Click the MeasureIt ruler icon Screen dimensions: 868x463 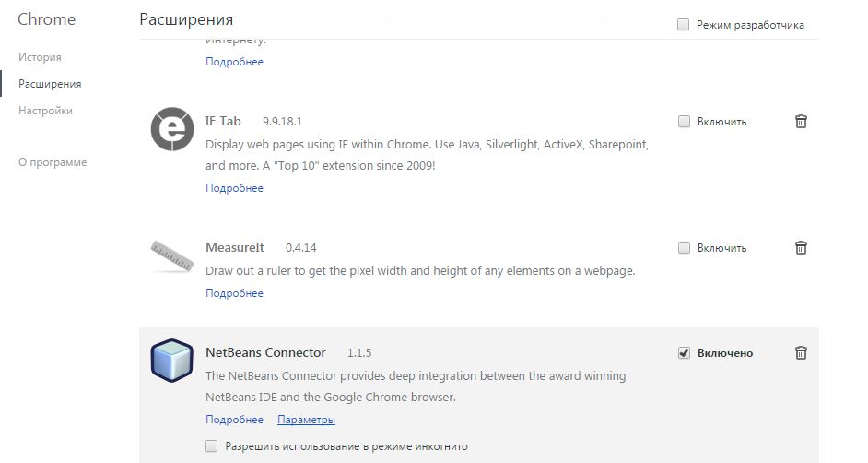172,255
